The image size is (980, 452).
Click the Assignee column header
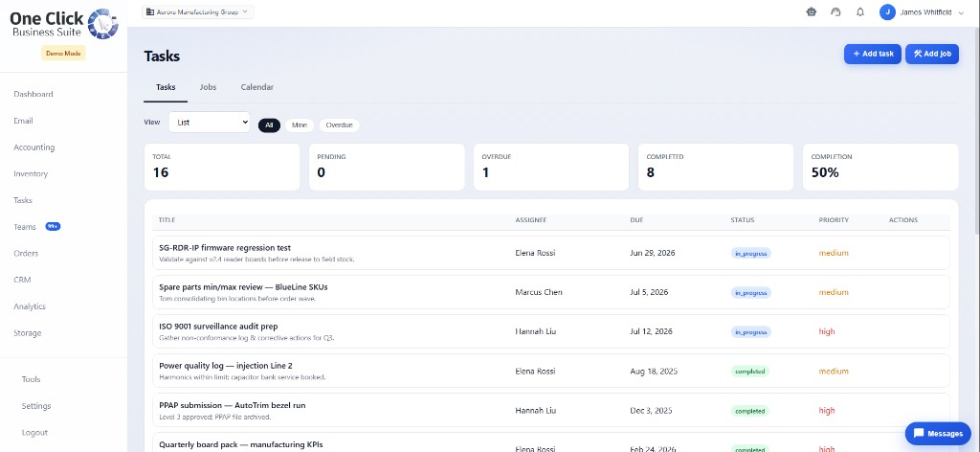(530, 220)
